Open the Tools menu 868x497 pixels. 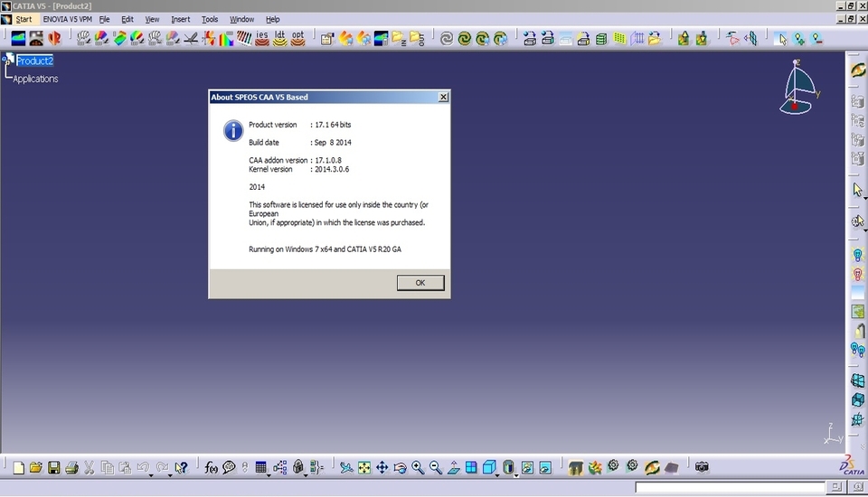coord(209,19)
